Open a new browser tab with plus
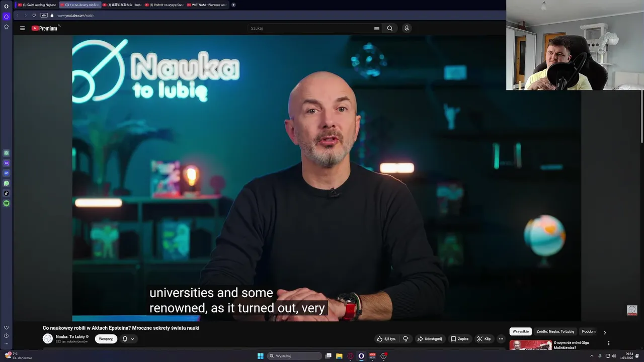 pos(233,5)
